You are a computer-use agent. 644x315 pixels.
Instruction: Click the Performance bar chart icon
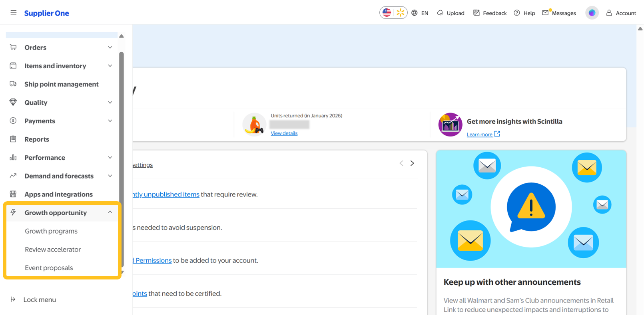pyautogui.click(x=13, y=157)
